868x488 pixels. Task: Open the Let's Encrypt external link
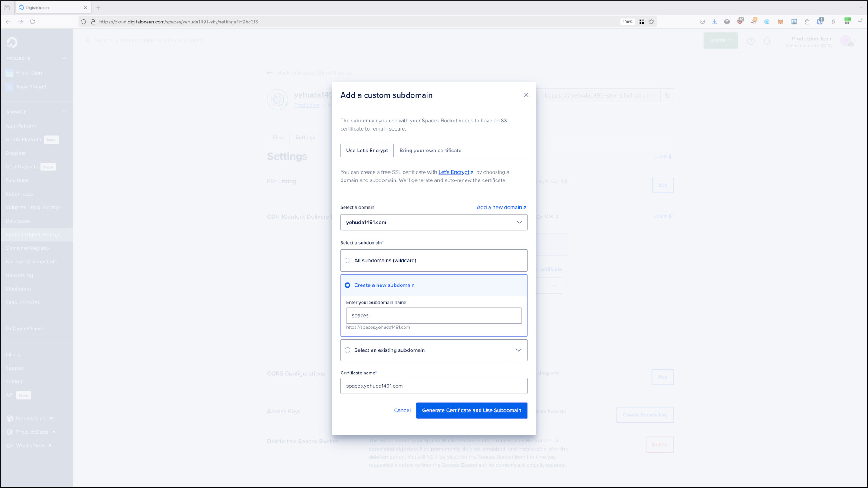tap(456, 172)
